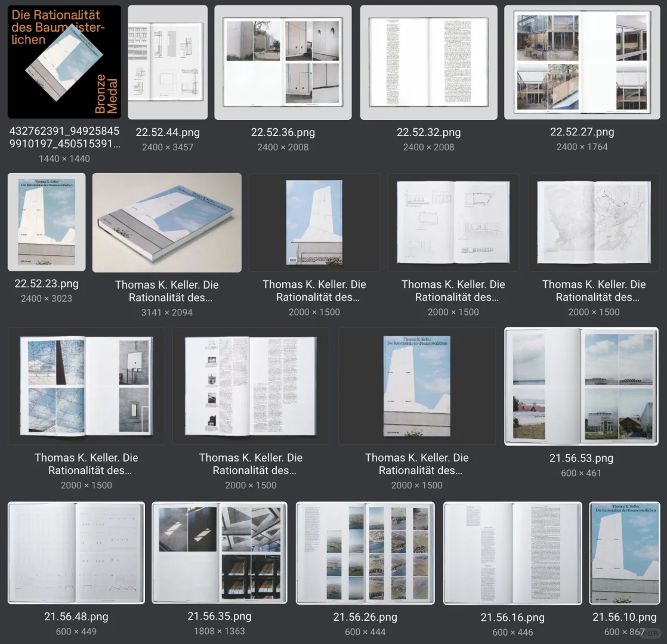Click the file name 22.52.27.png
The image size is (667, 644).
click(582, 132)
